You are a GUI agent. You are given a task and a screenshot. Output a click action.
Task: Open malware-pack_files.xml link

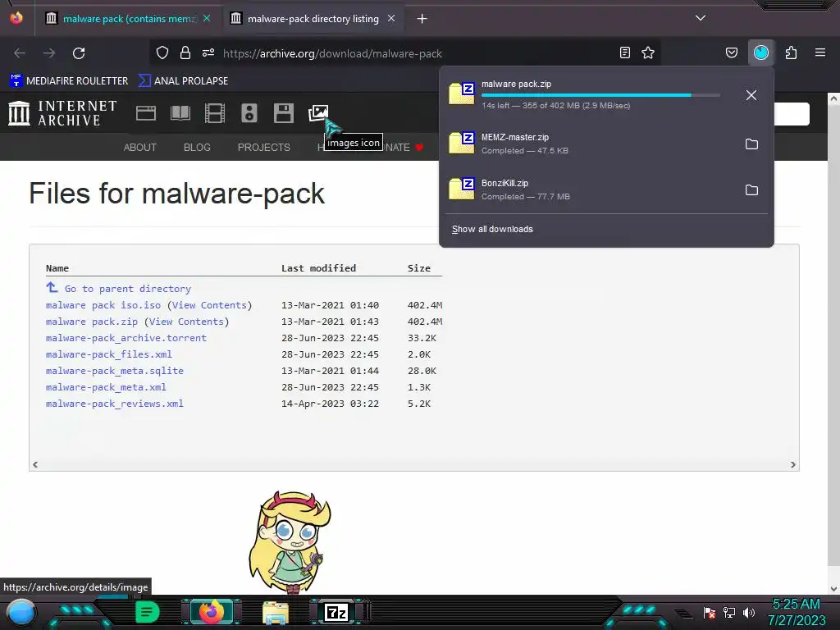[109, 354]
